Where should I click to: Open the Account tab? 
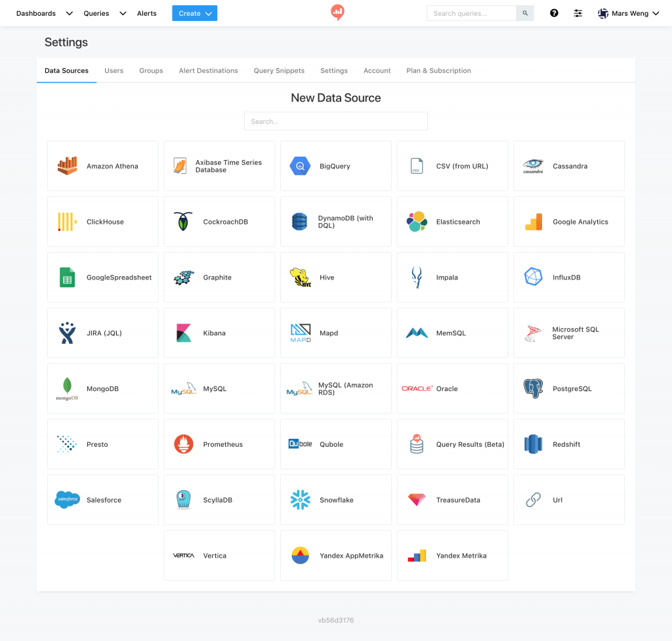coord(377,71)
